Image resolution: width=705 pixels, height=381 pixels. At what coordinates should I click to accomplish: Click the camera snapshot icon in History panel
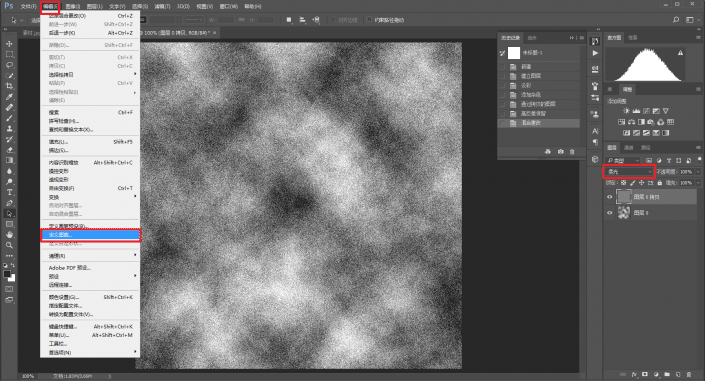pos(560,152)
